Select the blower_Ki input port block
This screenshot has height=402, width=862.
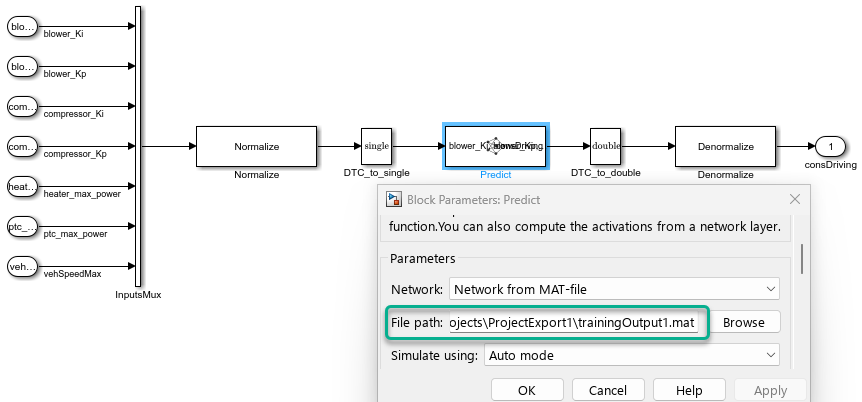point(23,26)
